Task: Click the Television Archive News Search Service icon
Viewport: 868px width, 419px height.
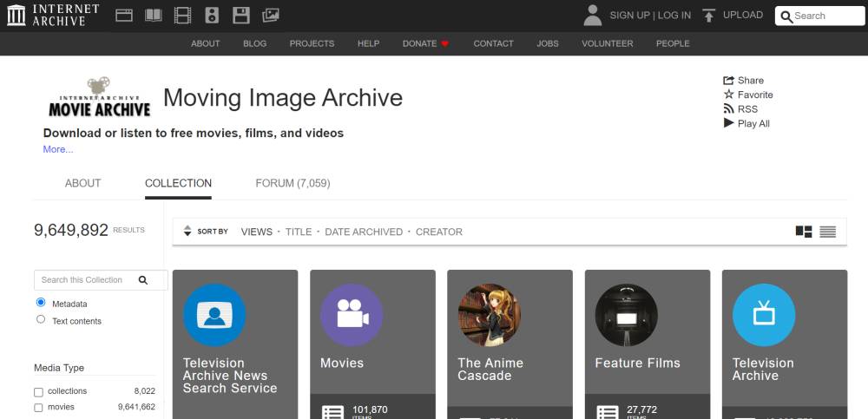Action: click(x=214, y=315)
